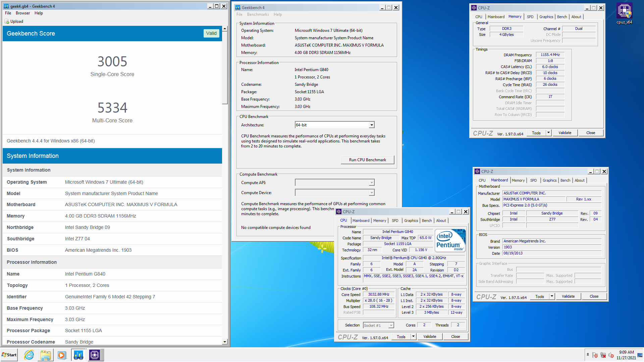
Task: Click Close in Mainboard CPU-Z window
Action: pyautogui.click(x=594, y=296)
